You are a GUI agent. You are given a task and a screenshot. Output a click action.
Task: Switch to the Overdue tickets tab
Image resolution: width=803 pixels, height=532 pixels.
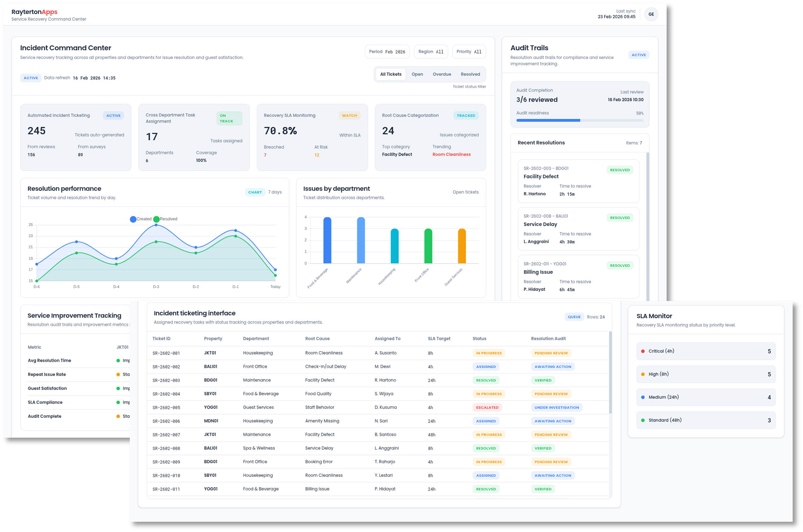(x=442, y=74)
